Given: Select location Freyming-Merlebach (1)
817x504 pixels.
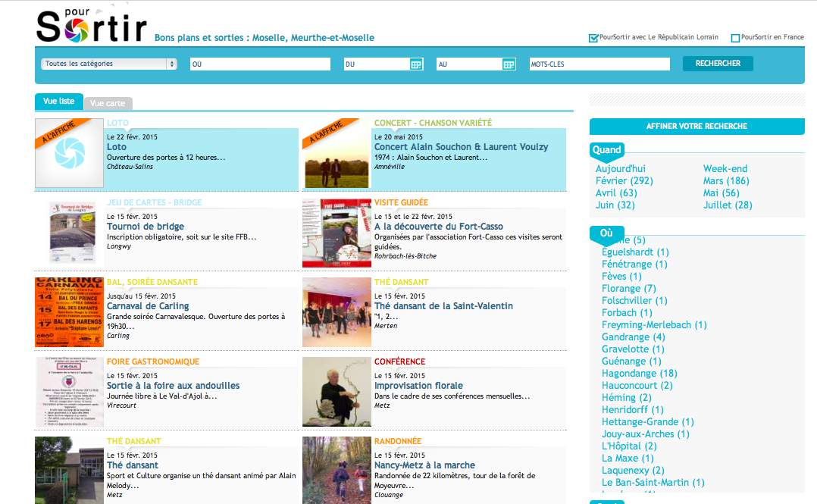Looking at the screenshot, I should (655, 325).
